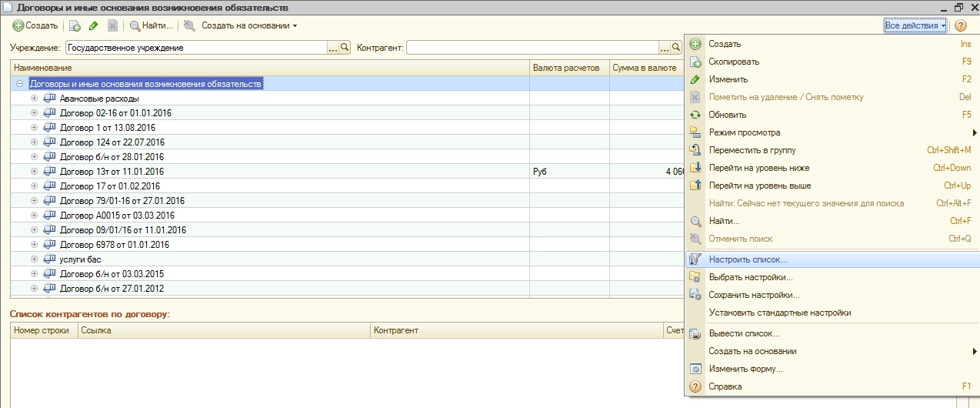The width and height of the screenshot is (980, 408).
Task: Click the lower table Контрагент column header
Action: 516,330
